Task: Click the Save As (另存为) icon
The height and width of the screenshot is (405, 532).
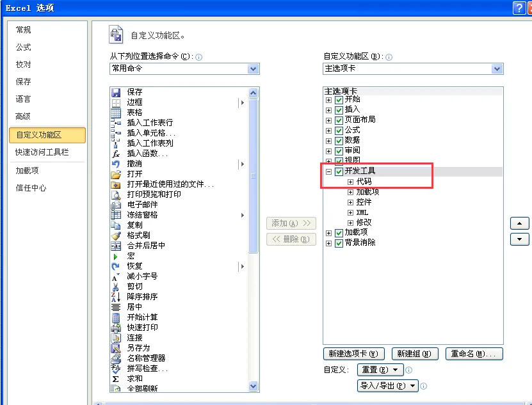Action: coord(116,348)
